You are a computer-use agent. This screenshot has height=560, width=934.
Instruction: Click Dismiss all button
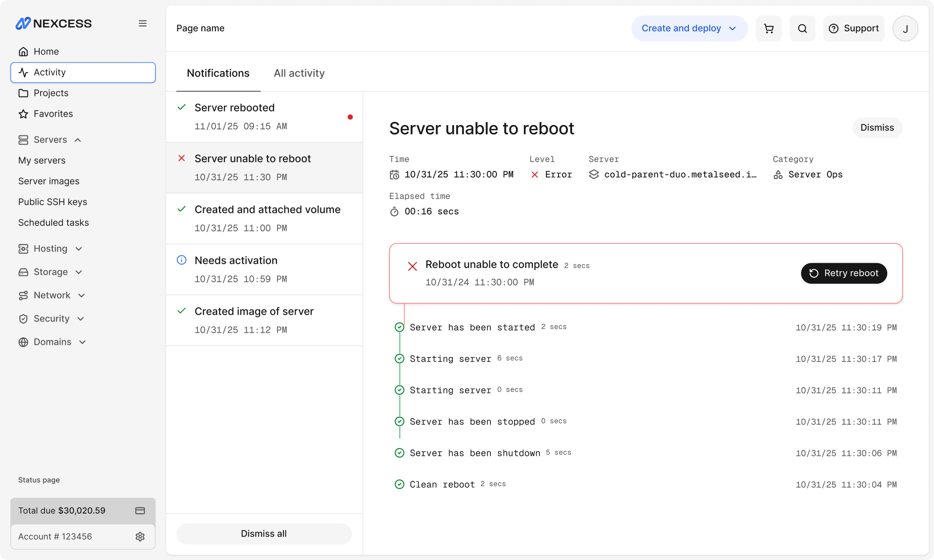[x=264, y=533]
